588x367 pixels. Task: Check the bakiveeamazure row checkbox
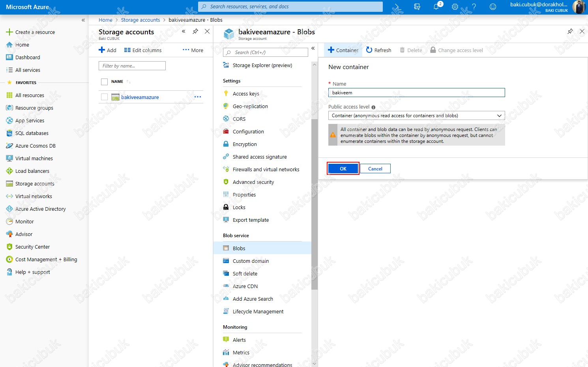pyautogui.click(x=104, y=97)
